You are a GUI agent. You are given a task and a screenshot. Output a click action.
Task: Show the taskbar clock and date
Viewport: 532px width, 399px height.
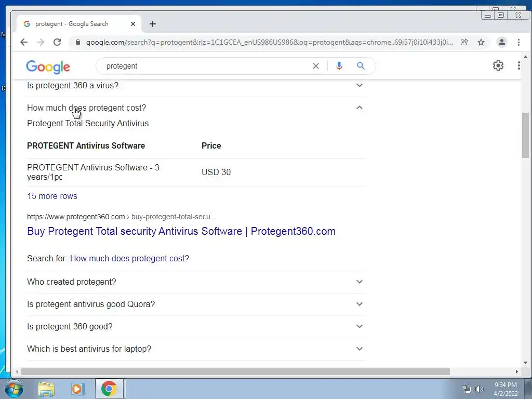[506, 389]
